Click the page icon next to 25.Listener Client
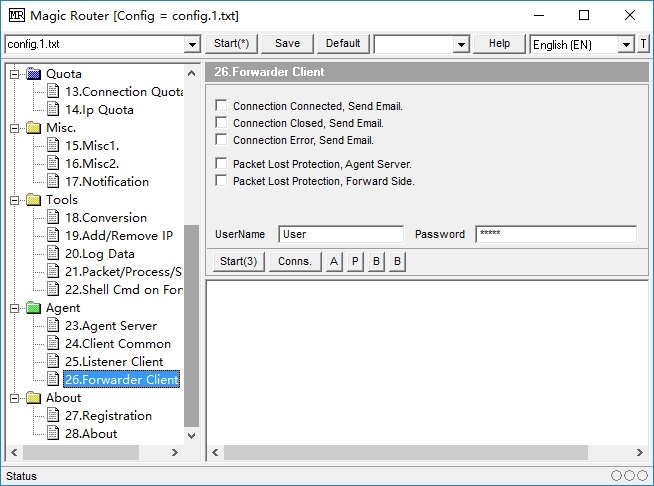Screen dimensions: 654x486 pos(53,361)
